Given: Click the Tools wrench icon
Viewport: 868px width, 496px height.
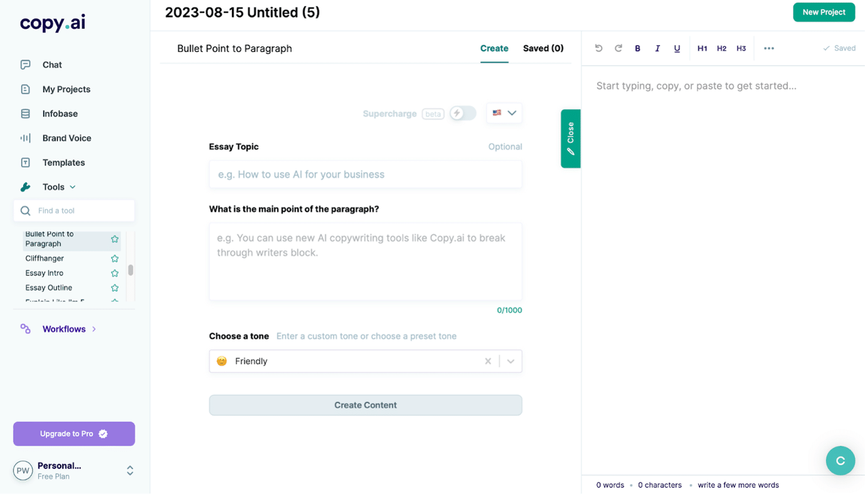Looking at the screenshot, I should [x=25, y=187].
